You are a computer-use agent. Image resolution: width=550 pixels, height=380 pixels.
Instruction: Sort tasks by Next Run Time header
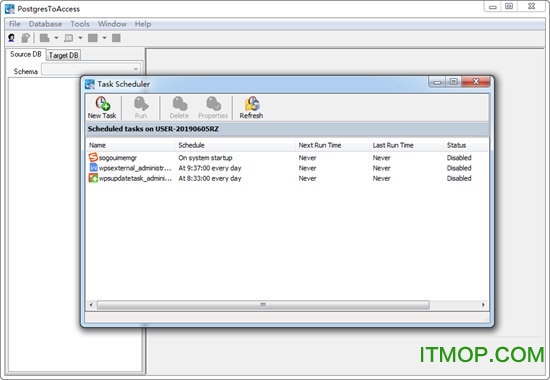point(320,145)
